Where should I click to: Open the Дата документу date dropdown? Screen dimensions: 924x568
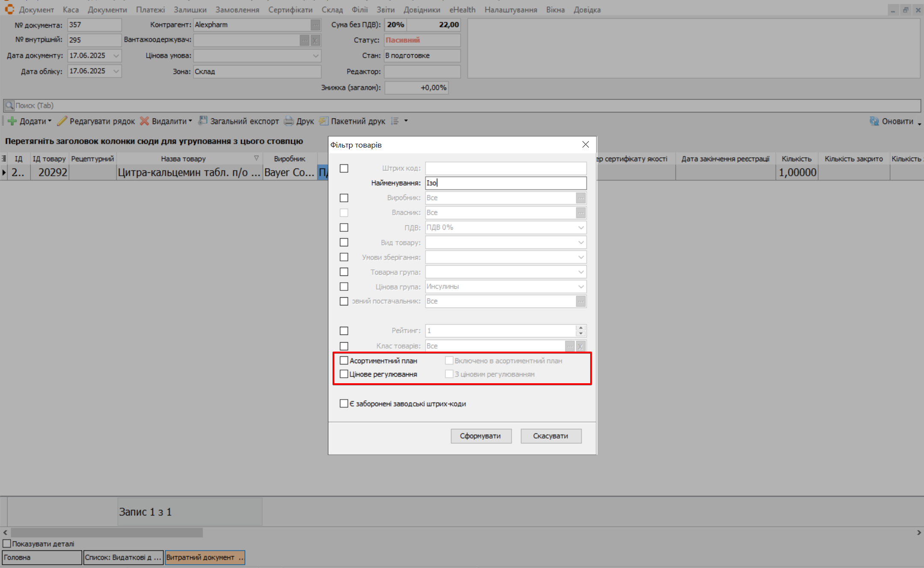pos(116,56)
